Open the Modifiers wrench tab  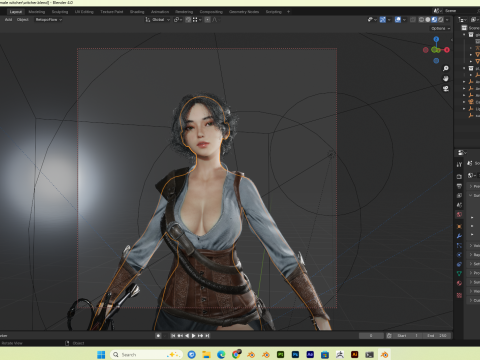(459, 236)
